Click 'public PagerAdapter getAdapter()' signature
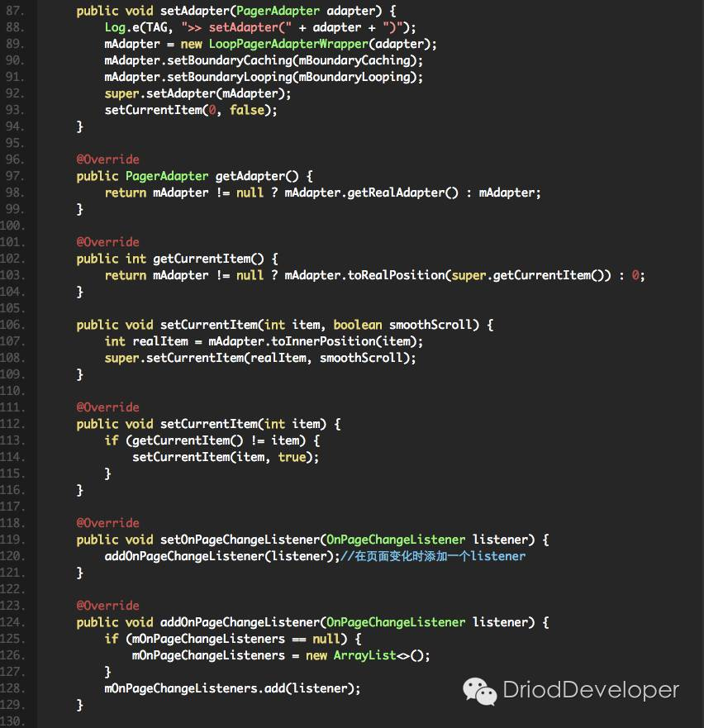Viewport: 704px width, 728px height. click(x=188, y=177)
